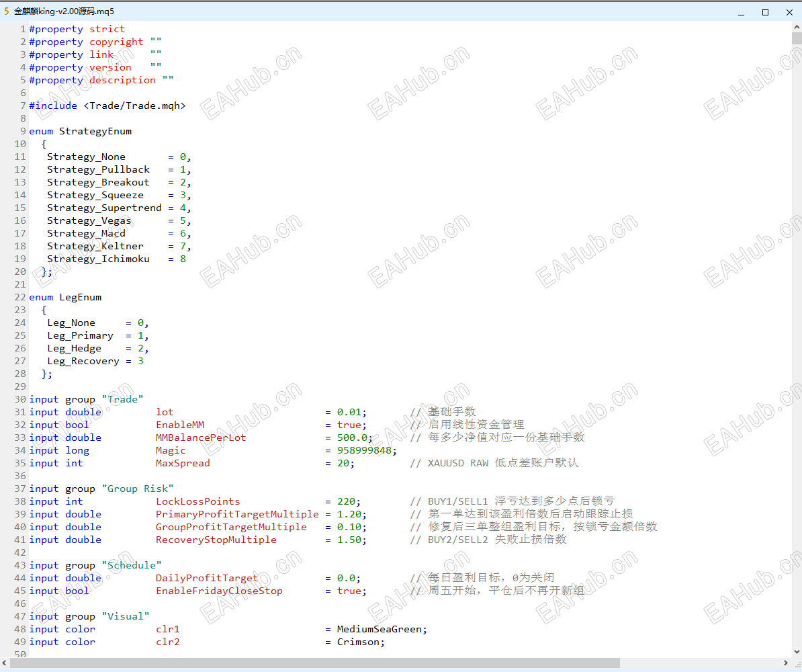Click variable 'clr2'
The width and height of the screenshot is (802, 672).
[x=168, y=642]
